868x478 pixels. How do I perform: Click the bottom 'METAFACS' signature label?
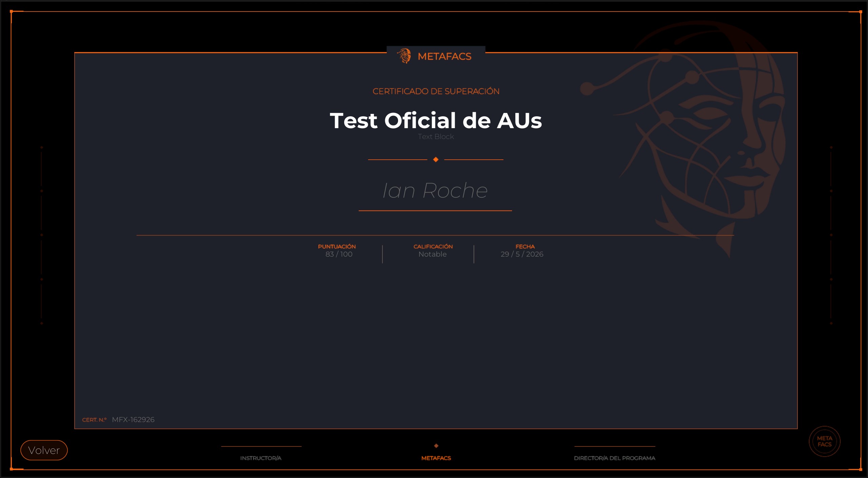(x=436, y=458)
